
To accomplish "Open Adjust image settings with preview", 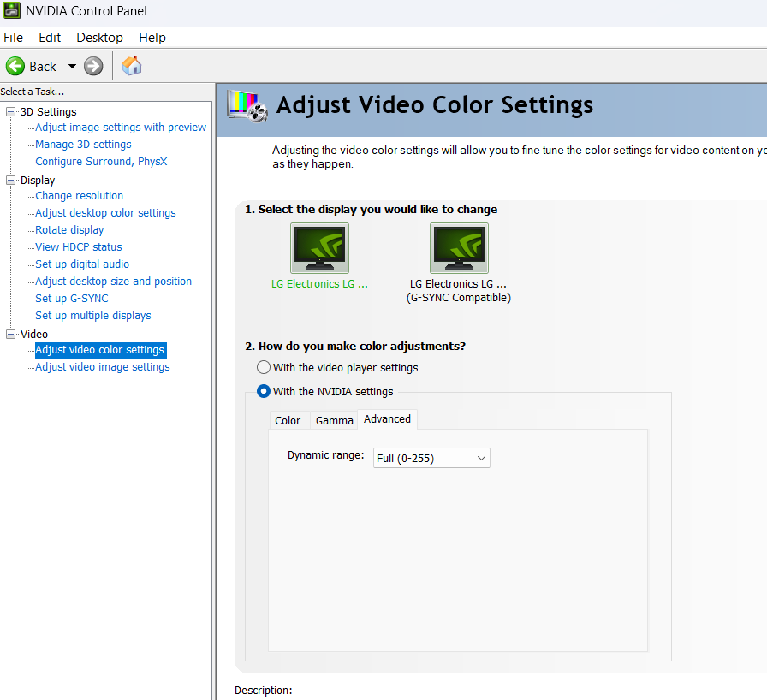I will [121, 128].
